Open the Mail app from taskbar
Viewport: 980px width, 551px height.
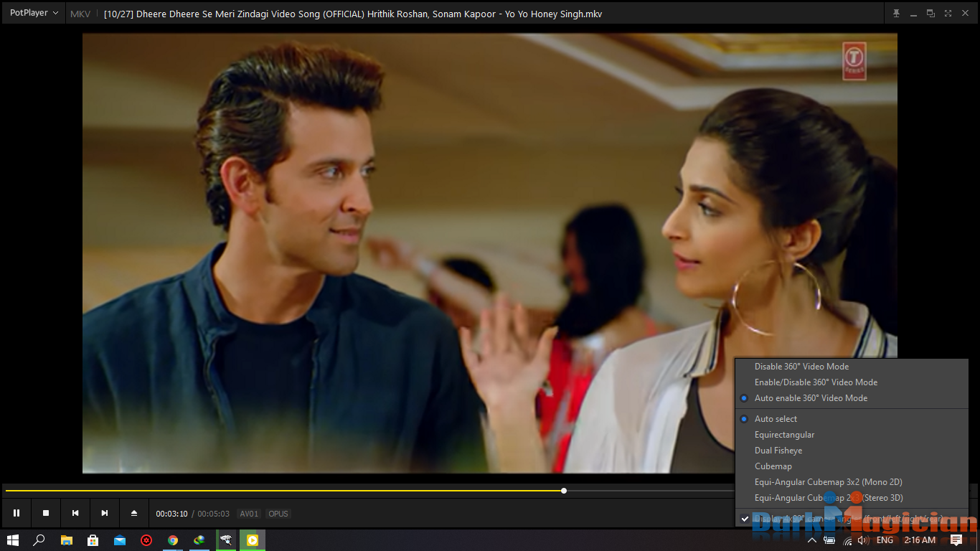(x=120, y=540)
